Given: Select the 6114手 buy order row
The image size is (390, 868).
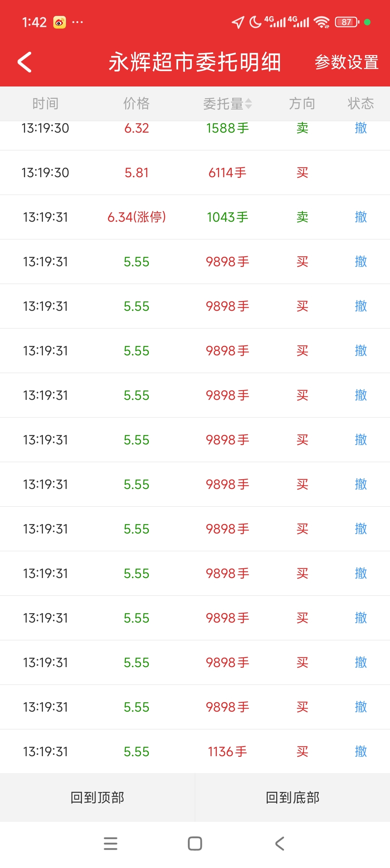Looking at the screenshot, I should (x=195, y=173).
